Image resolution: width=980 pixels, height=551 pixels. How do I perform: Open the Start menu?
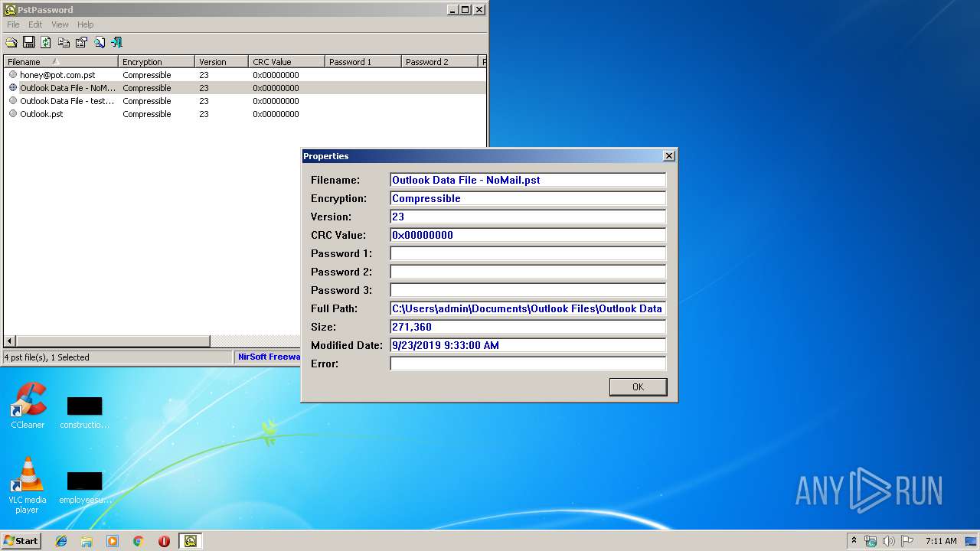pos(21,540)
